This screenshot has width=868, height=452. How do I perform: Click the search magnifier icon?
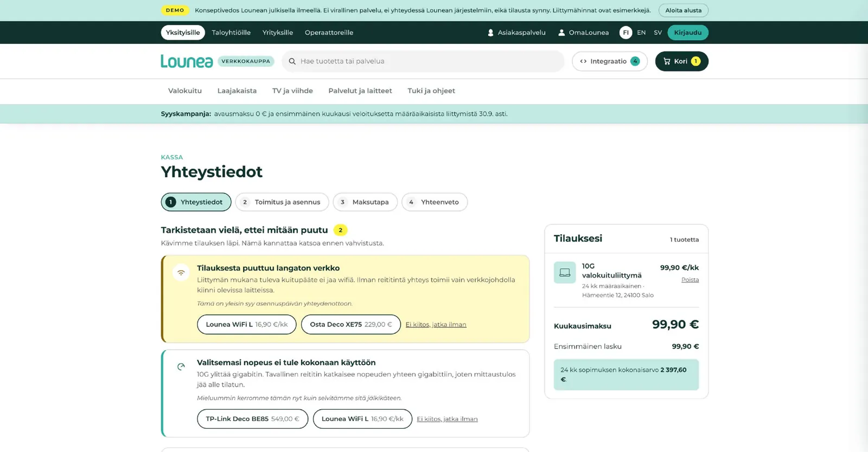point(292,61)
